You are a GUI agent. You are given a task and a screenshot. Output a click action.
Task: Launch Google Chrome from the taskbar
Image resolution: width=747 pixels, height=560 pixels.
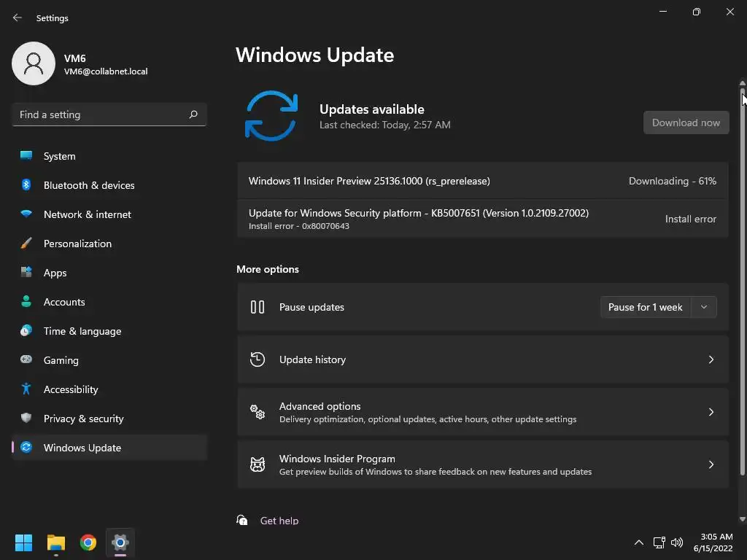coord(88,542)
